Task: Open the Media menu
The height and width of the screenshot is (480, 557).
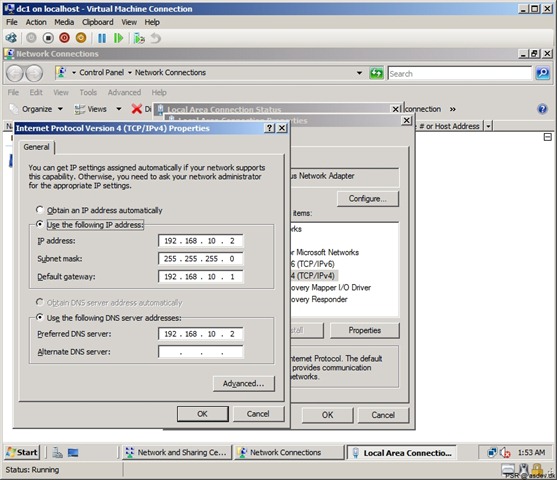Action: coord(64,22)
